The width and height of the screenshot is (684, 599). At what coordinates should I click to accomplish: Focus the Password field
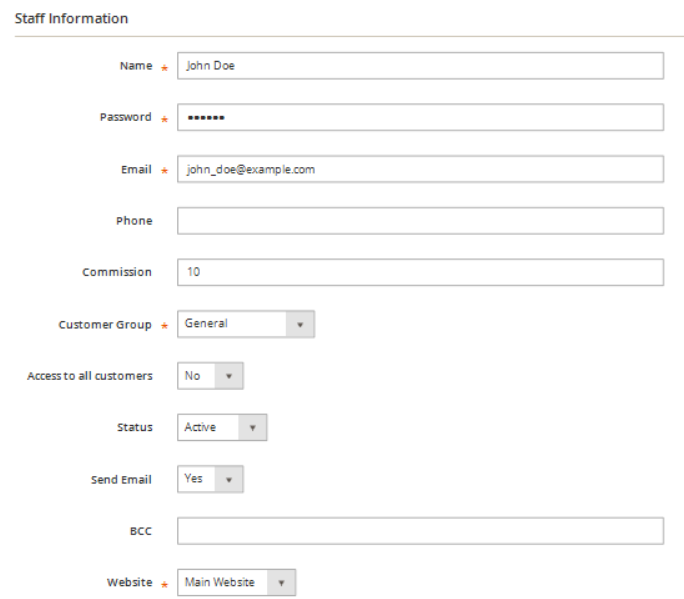(420, 117)
